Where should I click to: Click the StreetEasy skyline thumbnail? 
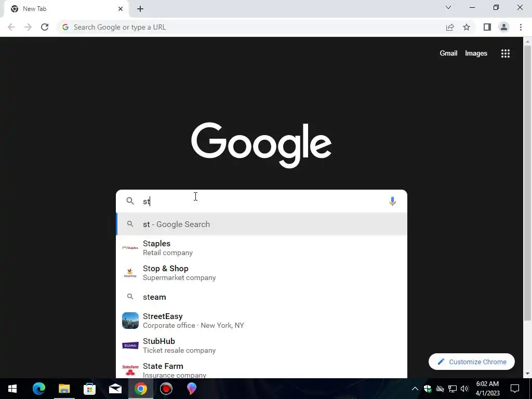coord(130,321)
